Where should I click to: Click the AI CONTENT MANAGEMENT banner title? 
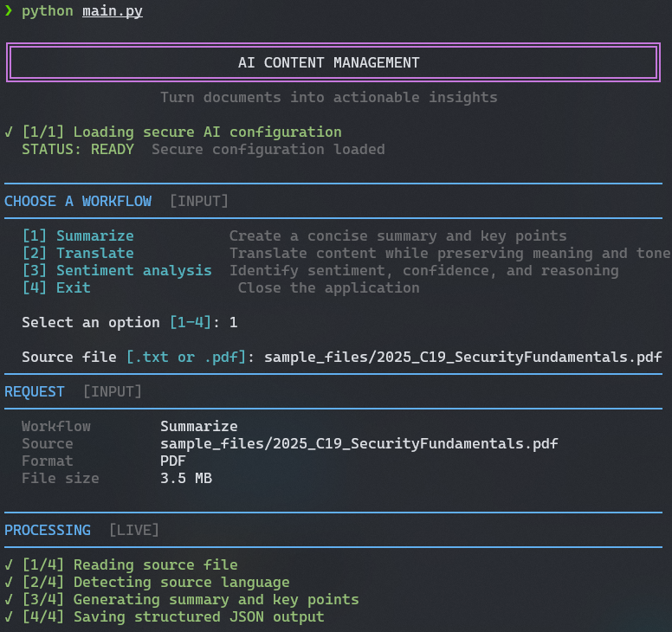click(329, 62)
